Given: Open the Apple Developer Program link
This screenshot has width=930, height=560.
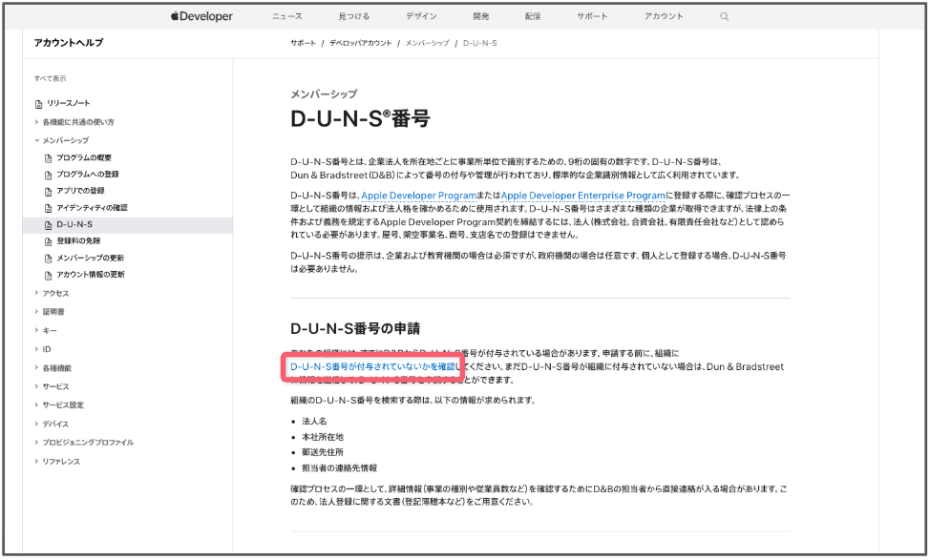Looking at the screenshot, I should [419, 196].
